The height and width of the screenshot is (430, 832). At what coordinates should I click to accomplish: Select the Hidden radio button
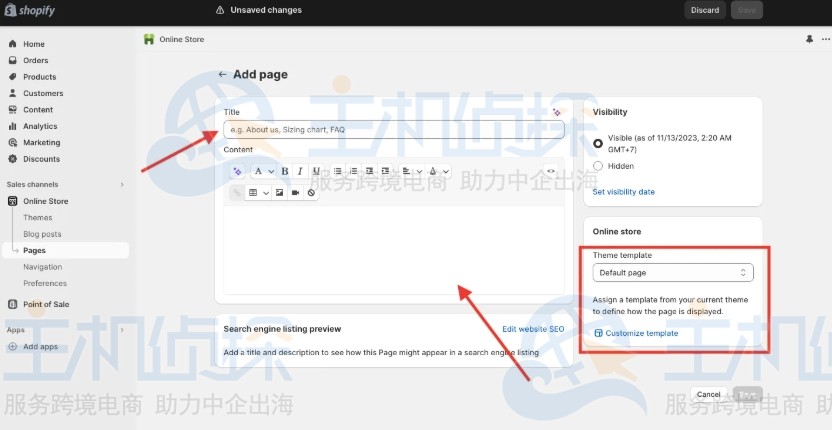[x=598, y=166]
